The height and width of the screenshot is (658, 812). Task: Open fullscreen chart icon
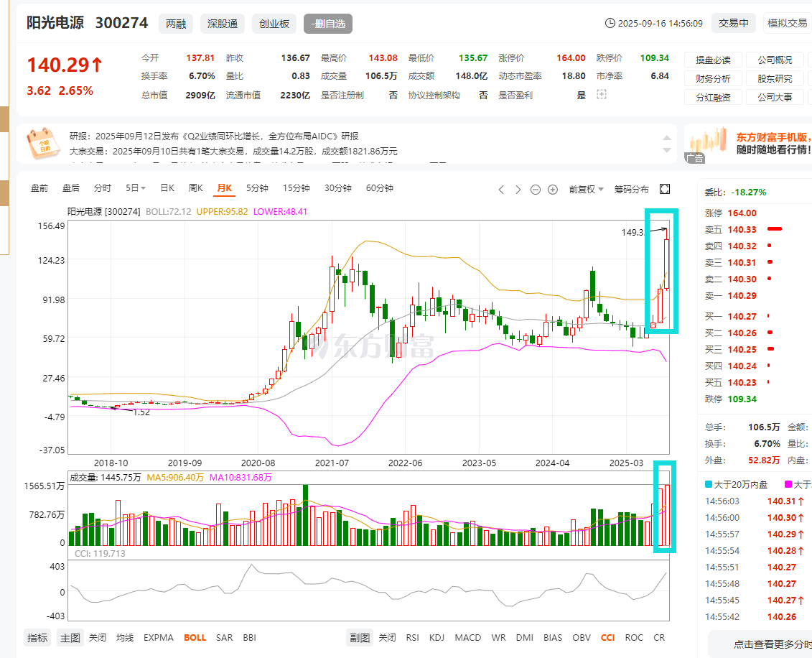(x=665, y=189)
